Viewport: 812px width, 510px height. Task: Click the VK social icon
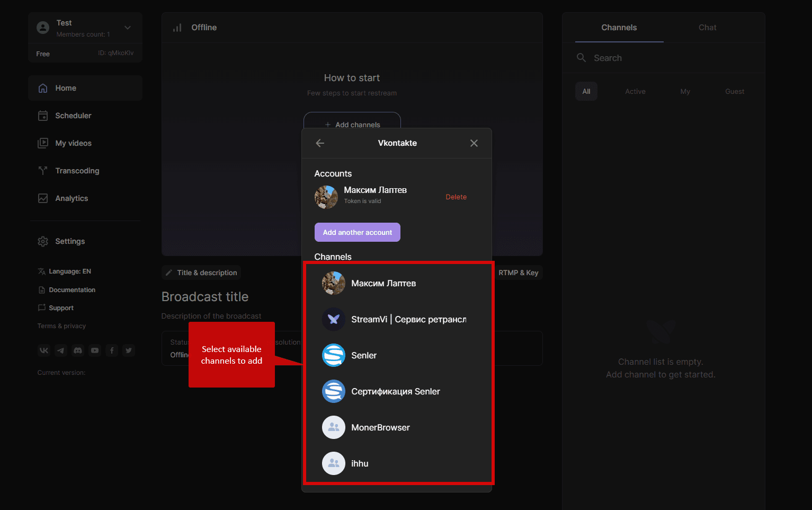click(x=44, y=350)
